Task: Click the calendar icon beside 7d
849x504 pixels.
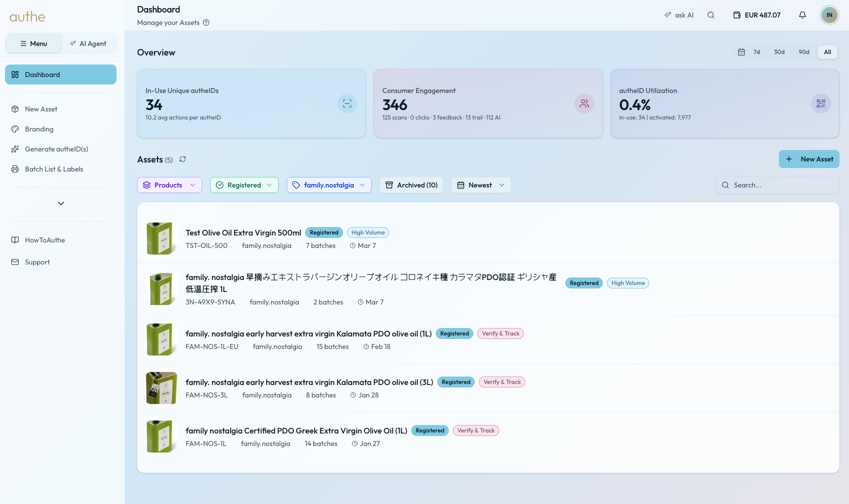Action: coord(741,52)
